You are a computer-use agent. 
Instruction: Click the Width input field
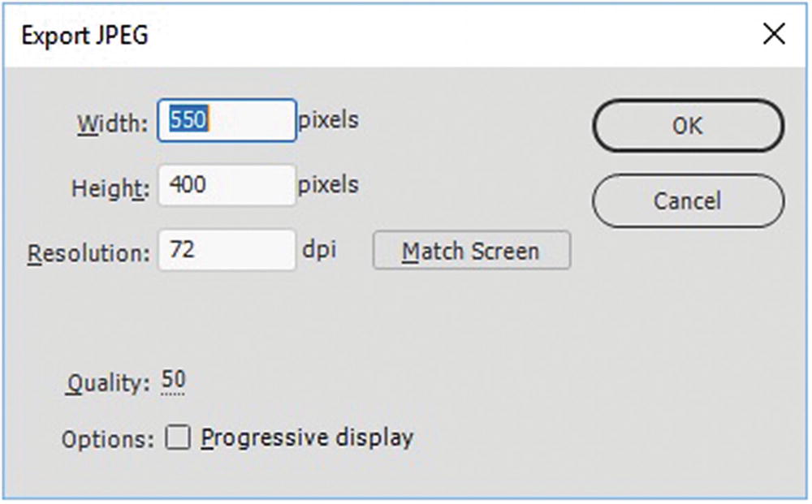point(227,121)
